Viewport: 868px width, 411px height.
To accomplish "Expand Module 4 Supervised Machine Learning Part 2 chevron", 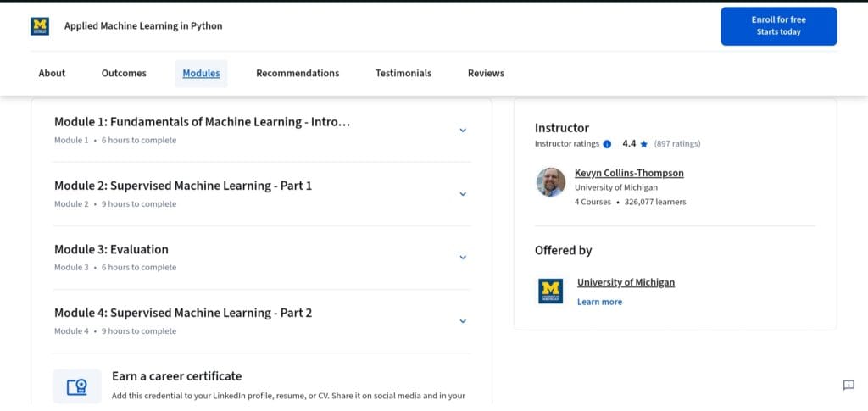I will tap(463, 321).
